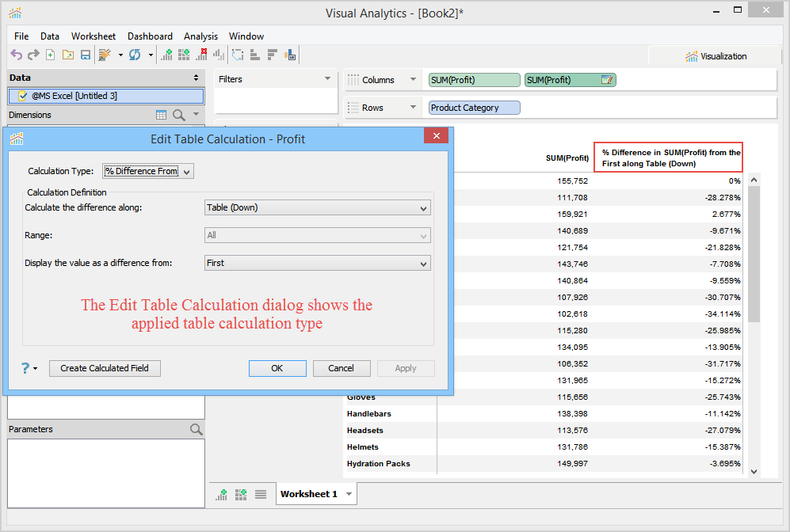790x532 pixels.
Task: Click the sheet list icon in bottom bar
Action: (261, 494)
